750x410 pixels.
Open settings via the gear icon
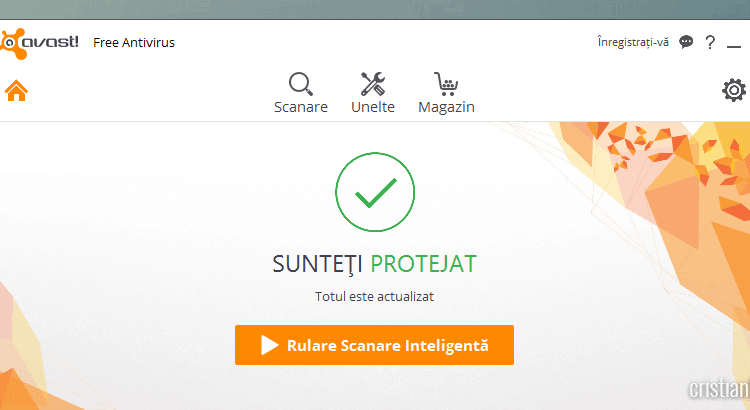734,90
